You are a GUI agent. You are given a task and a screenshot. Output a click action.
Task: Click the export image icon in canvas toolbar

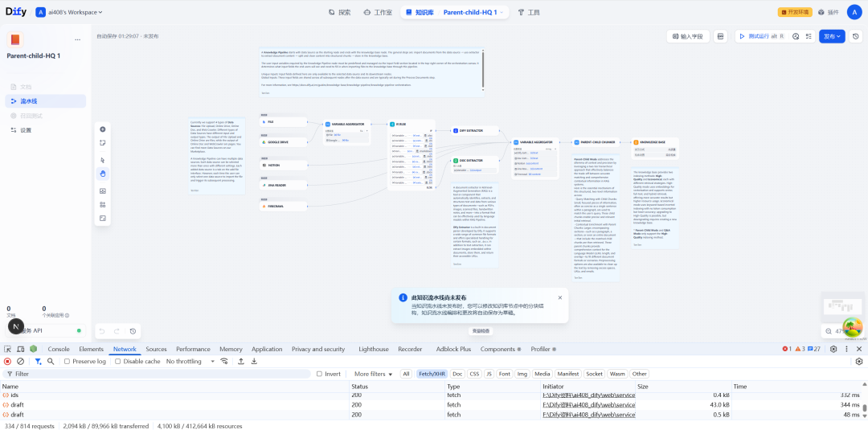point(102,191)
